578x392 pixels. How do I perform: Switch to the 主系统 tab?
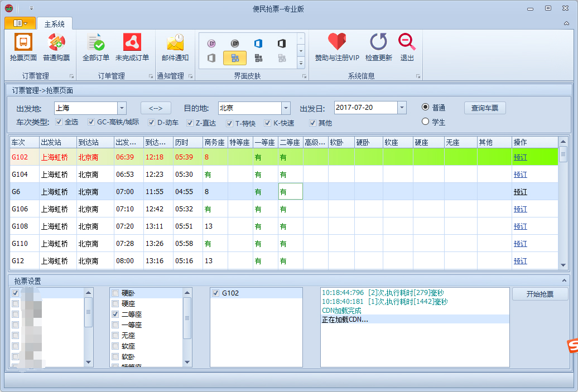pos(54,24)
